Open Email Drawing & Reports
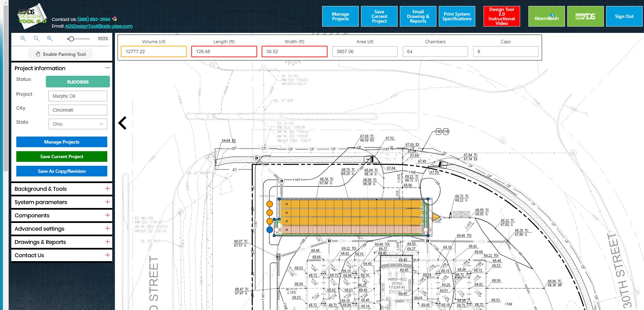Image resolution: width=644 pixels, height=310 pixels. coord(418,16)
